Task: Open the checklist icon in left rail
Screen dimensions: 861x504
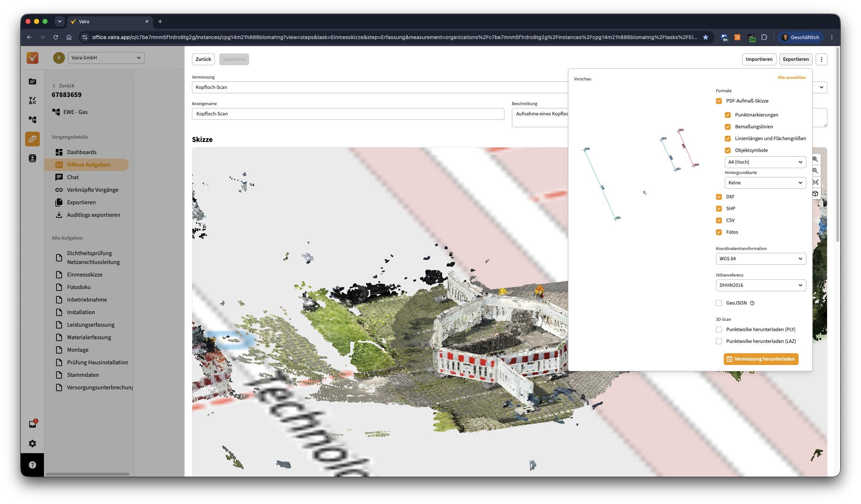Action: point(32,101)
